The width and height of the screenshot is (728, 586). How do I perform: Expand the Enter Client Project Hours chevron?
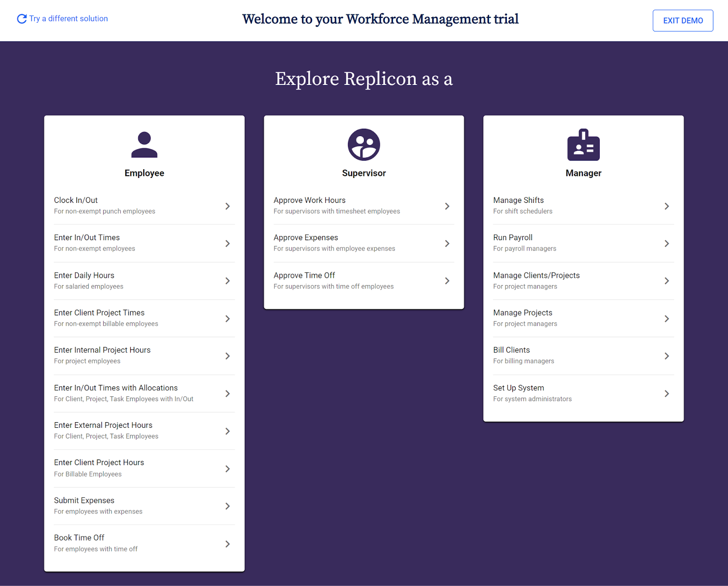[227, 469]
